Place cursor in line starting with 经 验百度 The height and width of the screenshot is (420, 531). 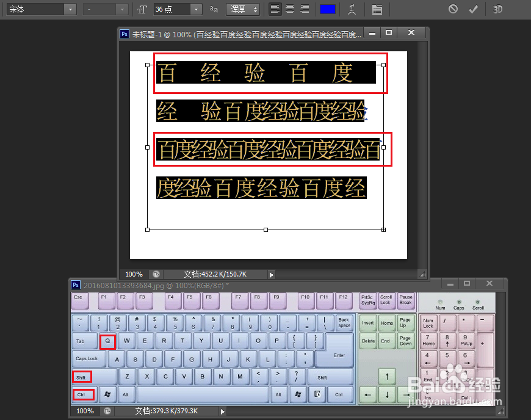click(261, 111)
